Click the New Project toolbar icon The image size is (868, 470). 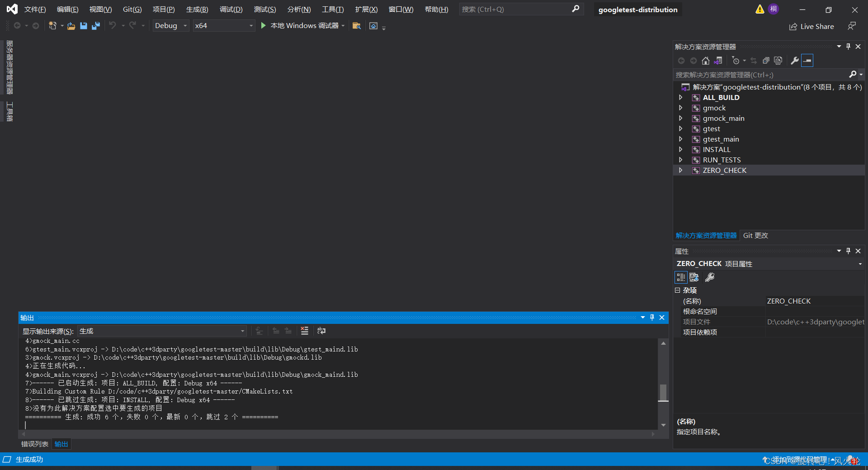pyautogui.click(x=53, y=26)
